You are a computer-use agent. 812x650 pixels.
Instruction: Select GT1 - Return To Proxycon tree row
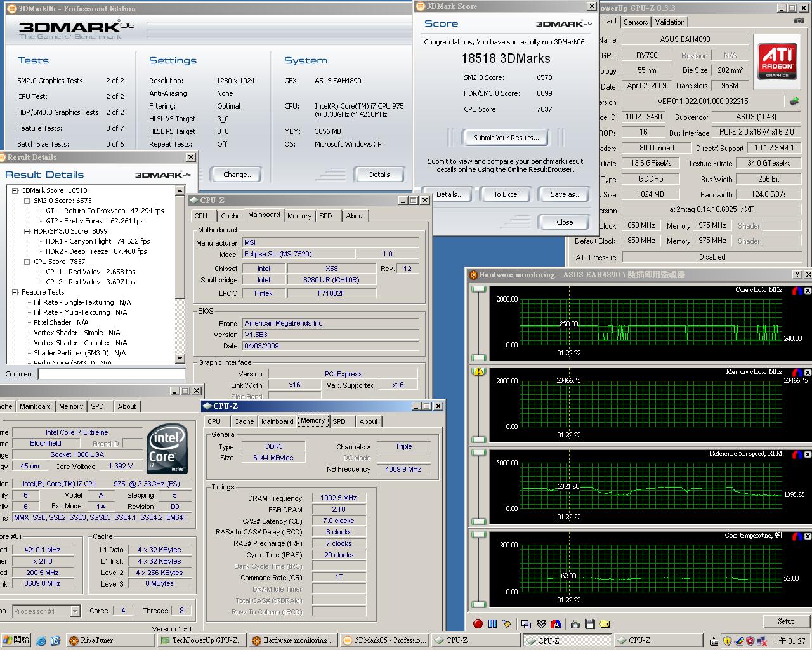(105, 211)
